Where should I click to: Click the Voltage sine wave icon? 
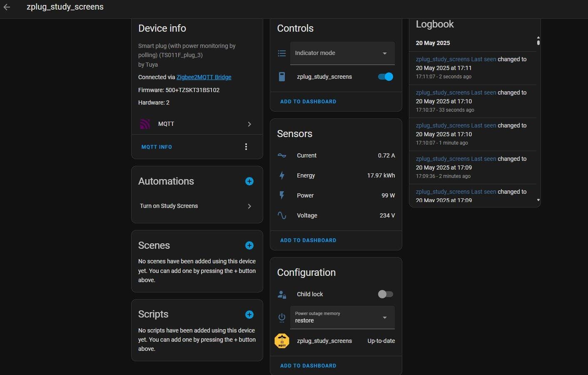(x=282, y=215)
